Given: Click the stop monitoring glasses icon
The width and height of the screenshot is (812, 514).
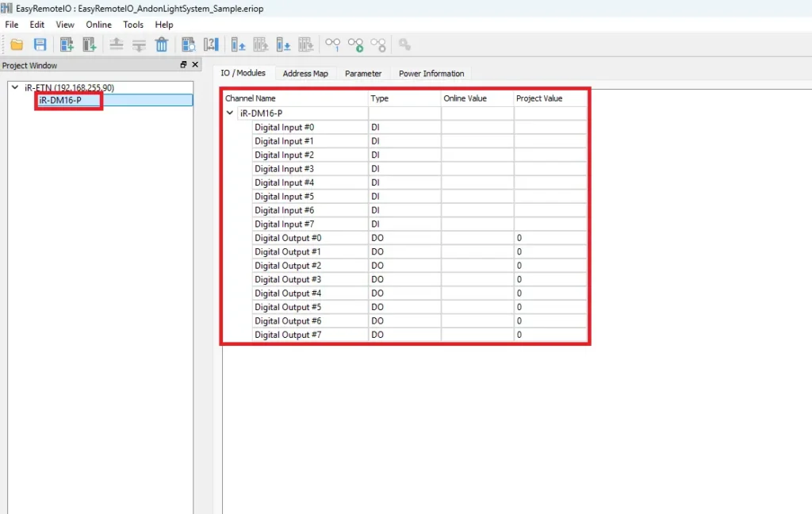Looking at the screenshot, I should point(378,45).
